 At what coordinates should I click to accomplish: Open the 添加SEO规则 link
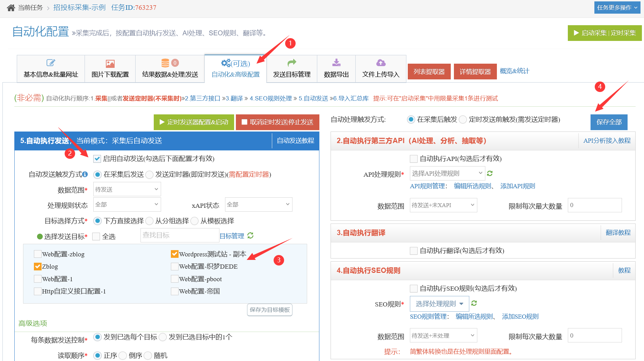point(520,317)
